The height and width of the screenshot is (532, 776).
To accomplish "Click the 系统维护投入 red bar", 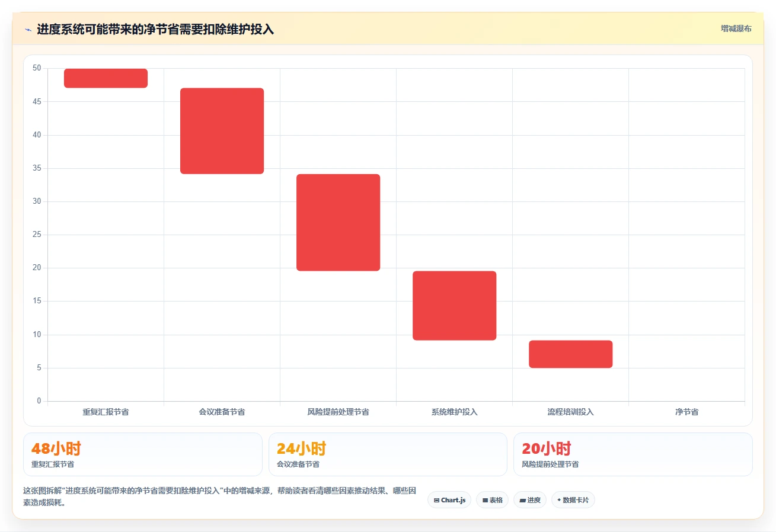I will (x=454, y=306).
